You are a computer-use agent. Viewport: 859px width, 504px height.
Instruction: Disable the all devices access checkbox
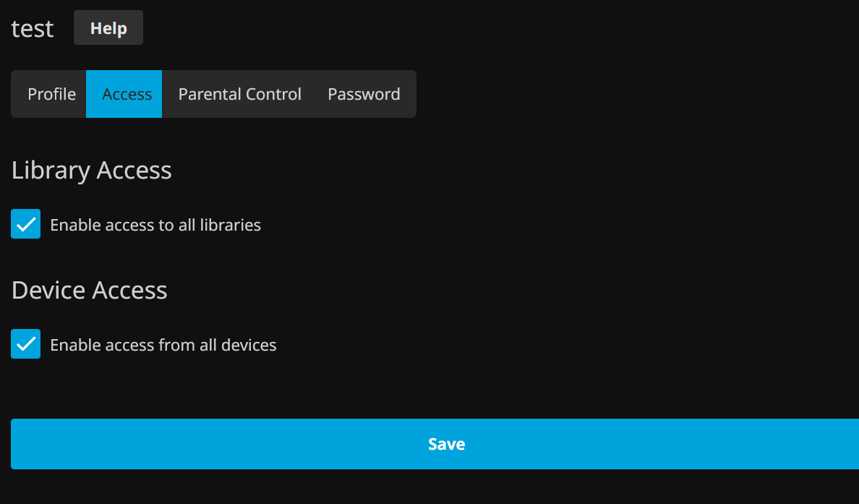click(x=26, y=344)
